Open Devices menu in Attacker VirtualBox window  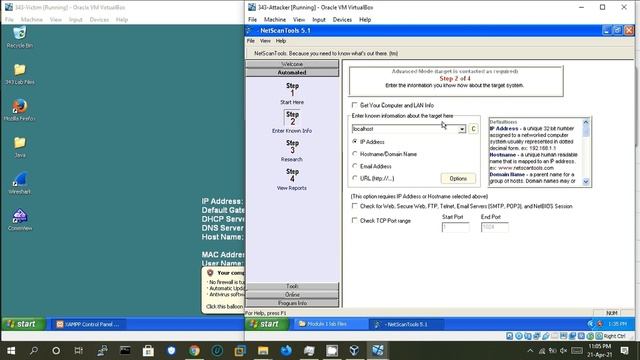[342, 20]
